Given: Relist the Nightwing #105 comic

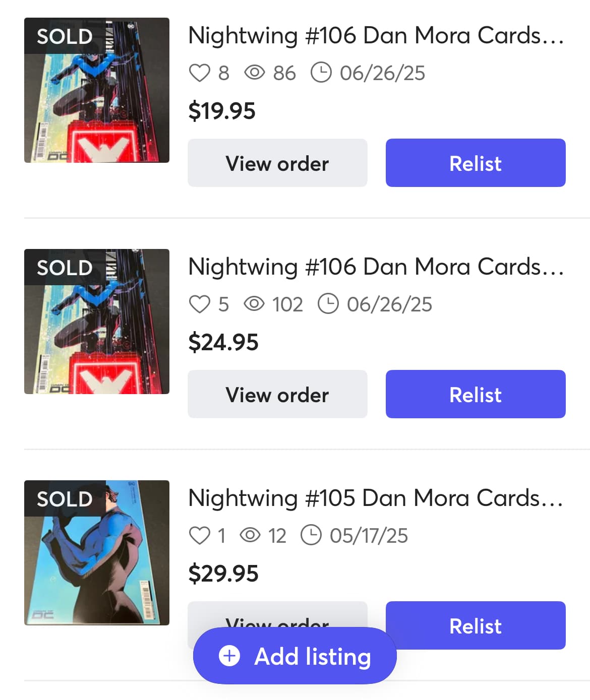Looking at the screenshot, I should point(476,625).
